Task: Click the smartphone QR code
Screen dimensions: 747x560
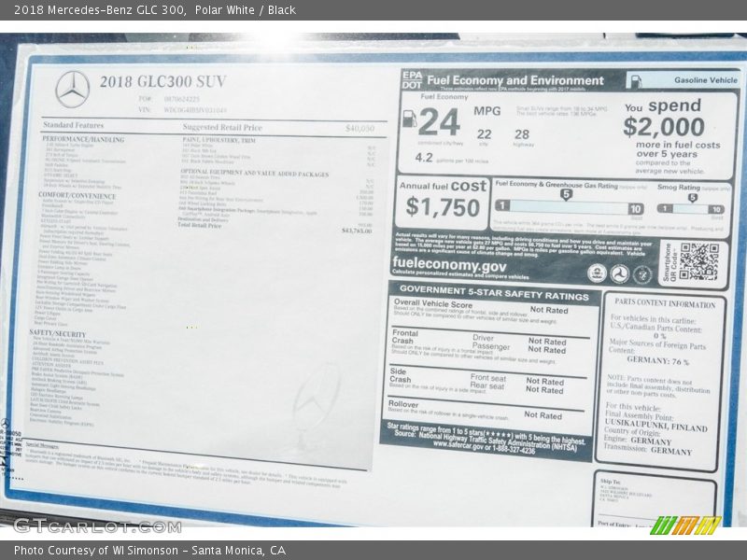Action: click(698, 262)
